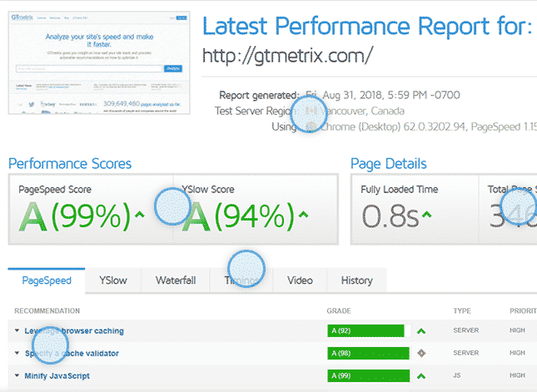Click the trend arrow next to YSlow 94%
537x392 pixels.
(x=303, y=215)
